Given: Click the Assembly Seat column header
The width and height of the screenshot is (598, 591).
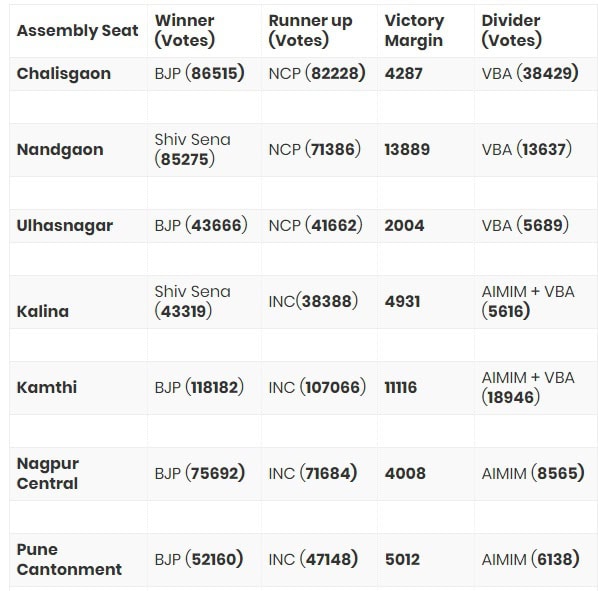Looking at the screenshot, I should click(77, 31).
